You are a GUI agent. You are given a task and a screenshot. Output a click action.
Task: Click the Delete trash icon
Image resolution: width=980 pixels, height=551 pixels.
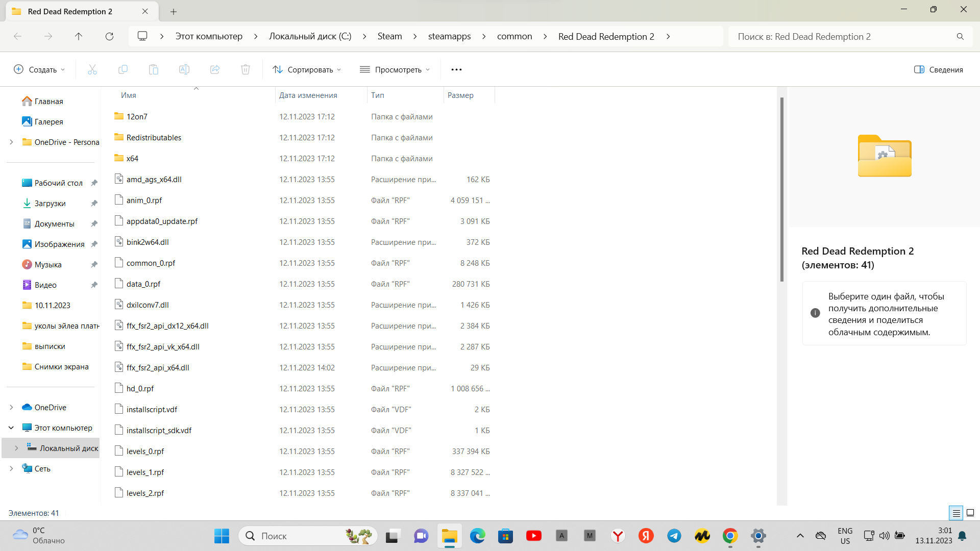coord(246,69)
